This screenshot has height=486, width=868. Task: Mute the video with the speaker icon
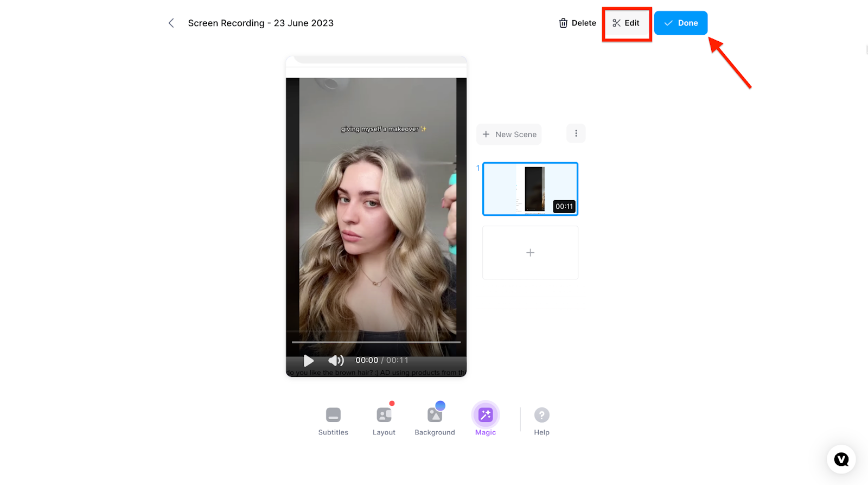(x=336, y=360)
